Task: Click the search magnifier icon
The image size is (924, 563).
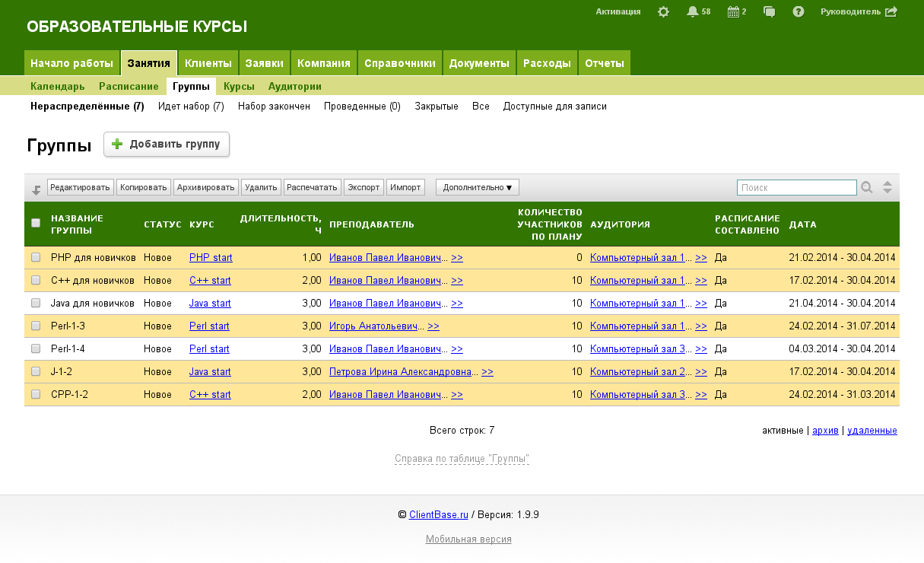Action: 866,187
